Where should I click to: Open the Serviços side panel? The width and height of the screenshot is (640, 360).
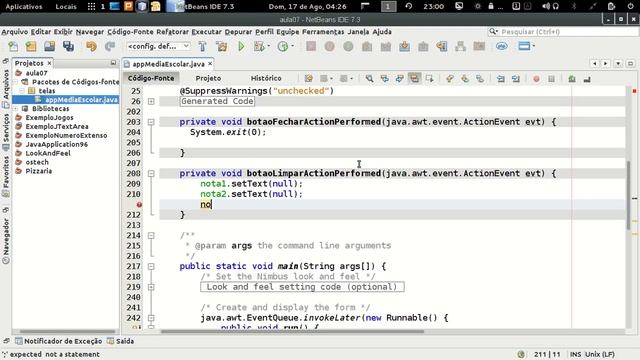[6, 131]
